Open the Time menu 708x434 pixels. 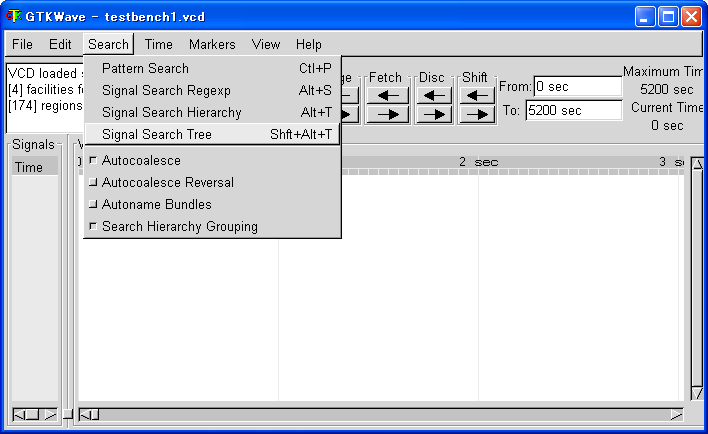[158, 44]
